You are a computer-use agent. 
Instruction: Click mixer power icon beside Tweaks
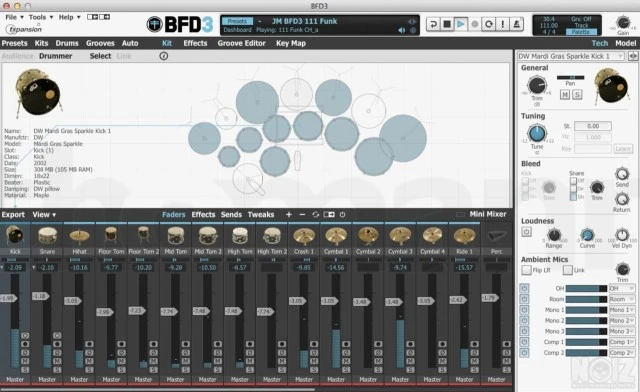coord(342,214)
